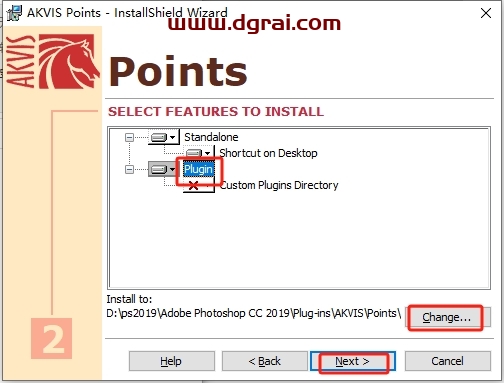Close the InstallShield Wizard window
The height and width of the screenshot is (383, 504).
486,13
